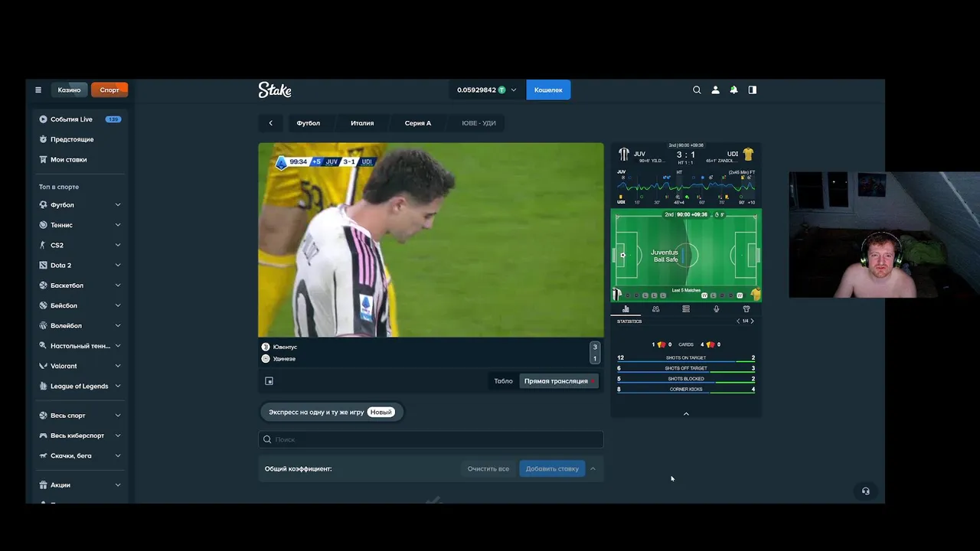
Task: Open the lineups players tab in match widget
Action: 655,309
